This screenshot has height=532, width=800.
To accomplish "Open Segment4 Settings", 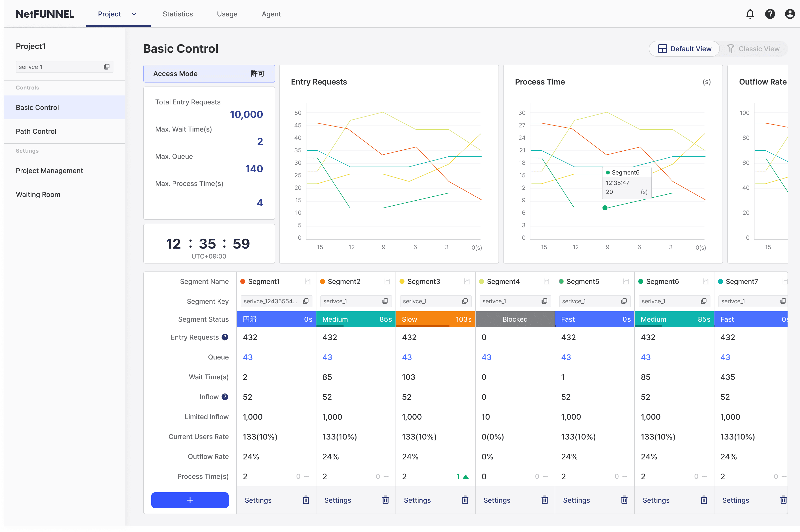I will pos(497,500).
